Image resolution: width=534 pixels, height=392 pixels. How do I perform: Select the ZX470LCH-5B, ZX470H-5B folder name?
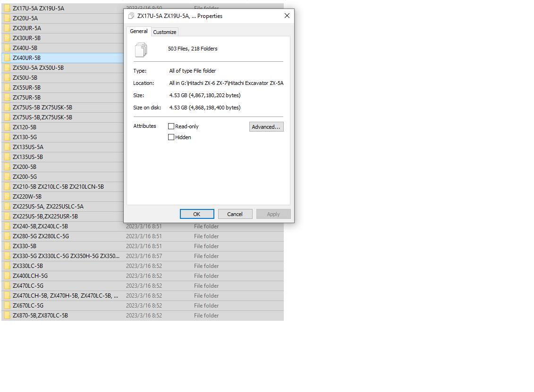click(x=65, y=296)
